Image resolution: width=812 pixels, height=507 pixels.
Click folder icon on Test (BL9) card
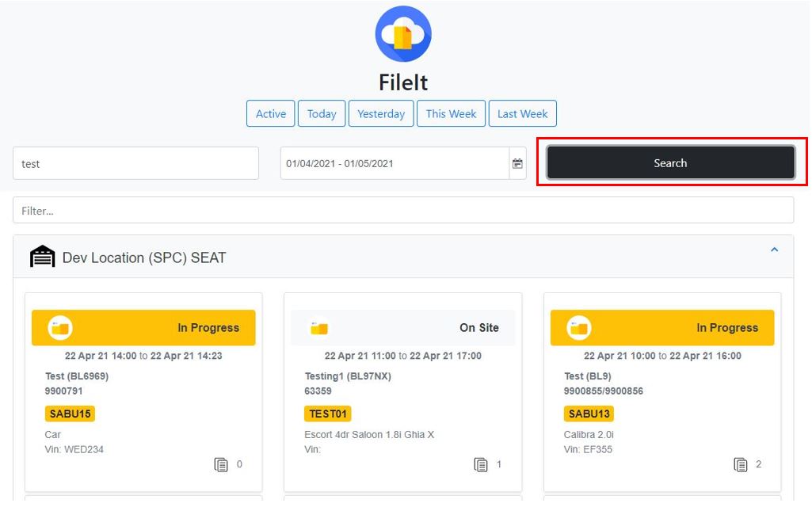[579, 328]
